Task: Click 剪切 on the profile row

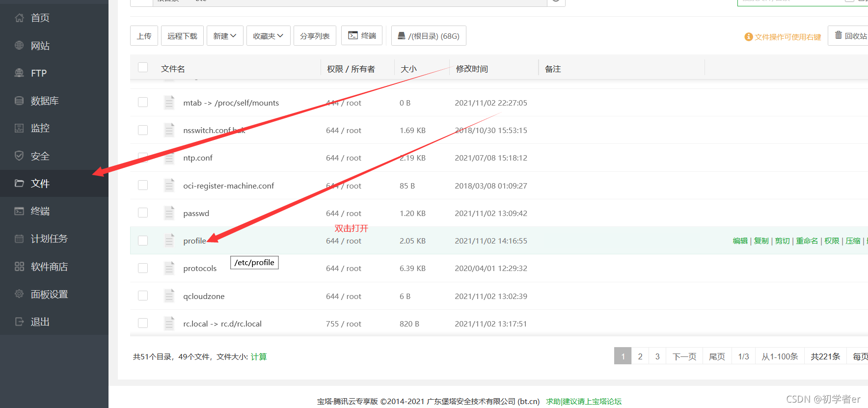Action: pos(782,241)
